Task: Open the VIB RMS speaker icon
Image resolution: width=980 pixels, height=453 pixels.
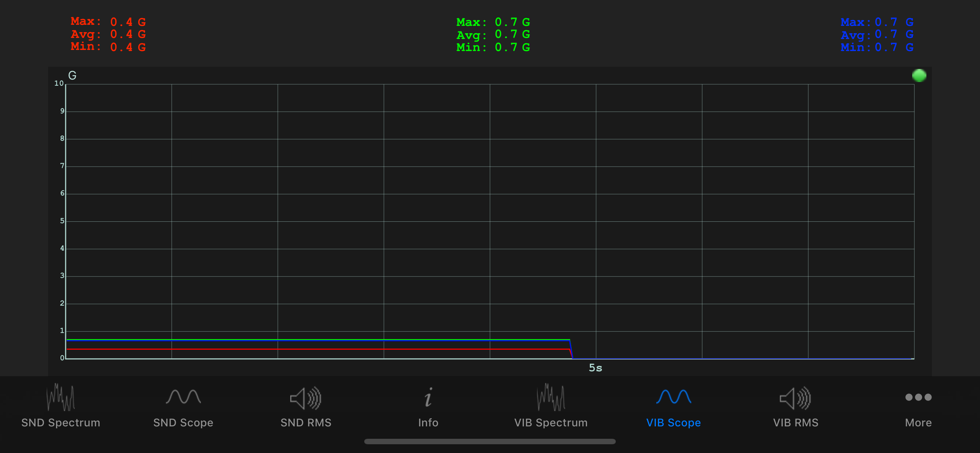Action: [796, 398]
